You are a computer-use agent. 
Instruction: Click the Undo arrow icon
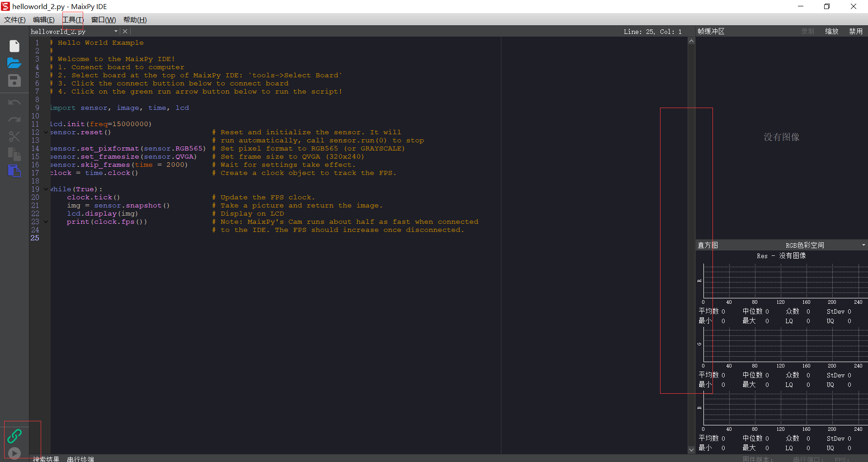(x=14, y=102)
